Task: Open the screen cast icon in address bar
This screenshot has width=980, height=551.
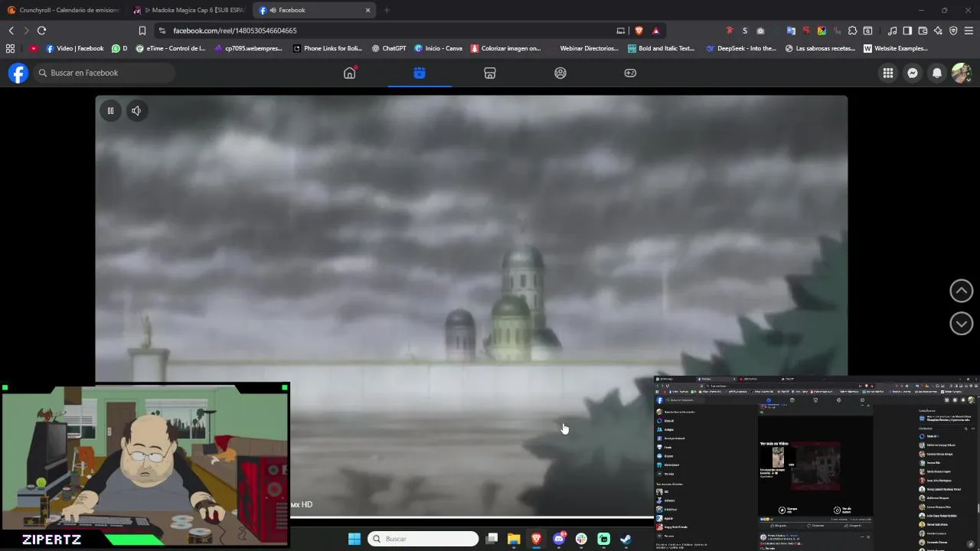Action: tap(621, 31)
